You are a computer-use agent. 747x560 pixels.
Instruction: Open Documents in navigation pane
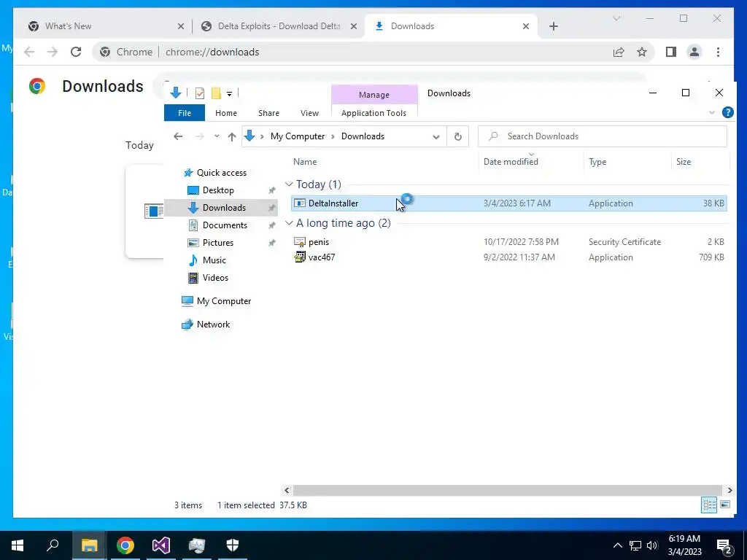click(x=225, y=225)
